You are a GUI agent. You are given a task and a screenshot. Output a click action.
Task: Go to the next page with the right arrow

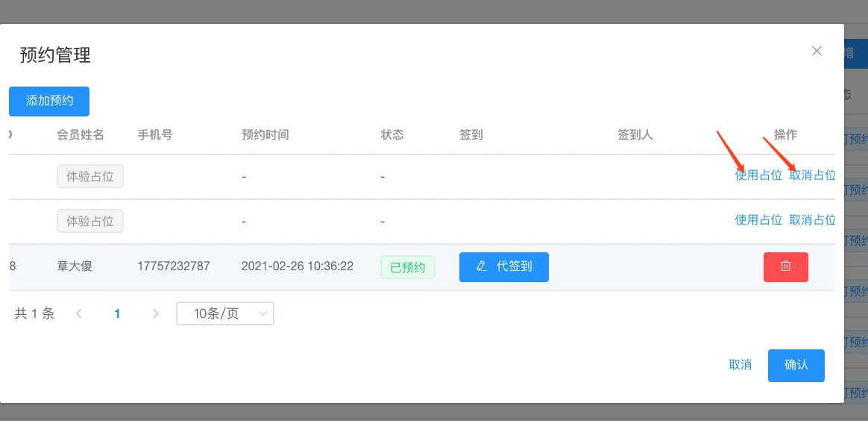[155, 314]
